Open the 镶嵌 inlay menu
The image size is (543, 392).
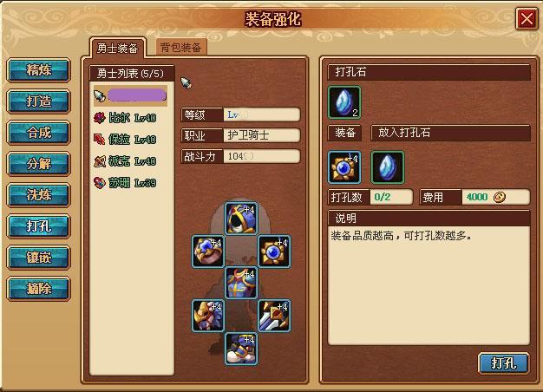click(38, 258)
